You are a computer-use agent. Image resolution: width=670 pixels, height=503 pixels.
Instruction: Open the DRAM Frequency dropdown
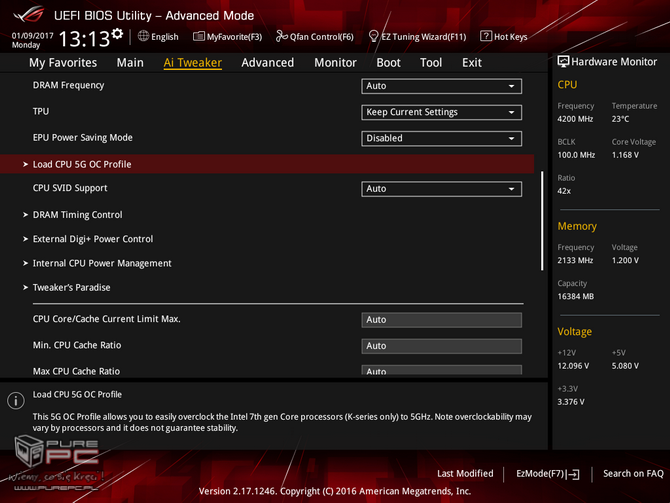441,86
